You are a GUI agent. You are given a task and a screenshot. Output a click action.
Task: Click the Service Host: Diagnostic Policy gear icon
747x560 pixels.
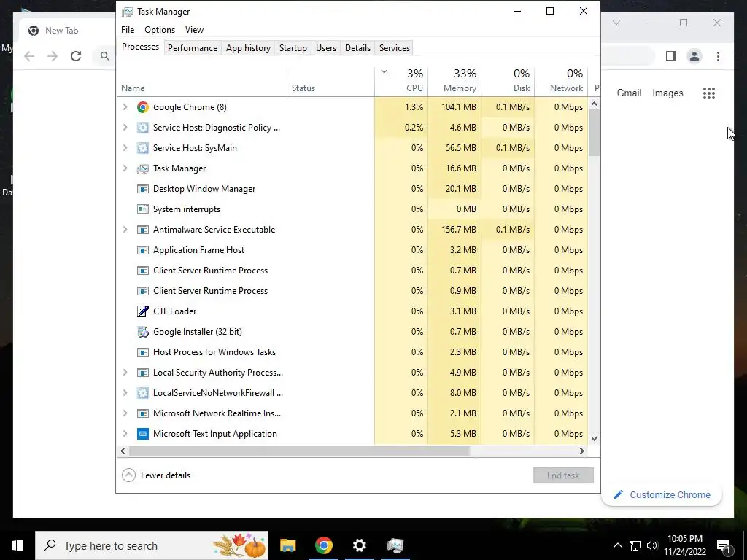tap(142, 128)
